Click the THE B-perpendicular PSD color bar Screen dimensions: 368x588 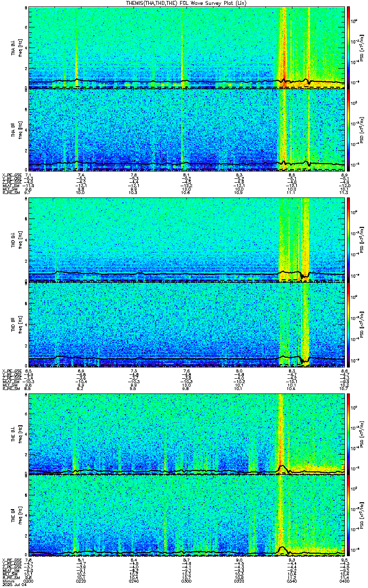[349, 434]
